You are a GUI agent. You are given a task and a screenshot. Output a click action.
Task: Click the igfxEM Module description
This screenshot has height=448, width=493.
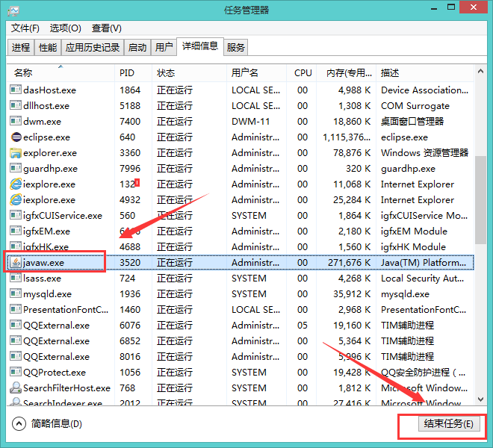[x=414, y=231]
